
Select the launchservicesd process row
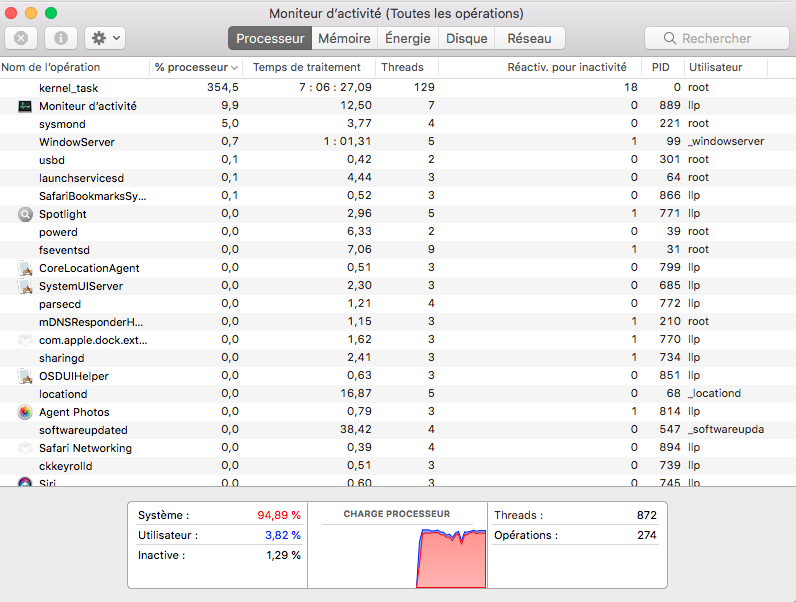(398, 178)
